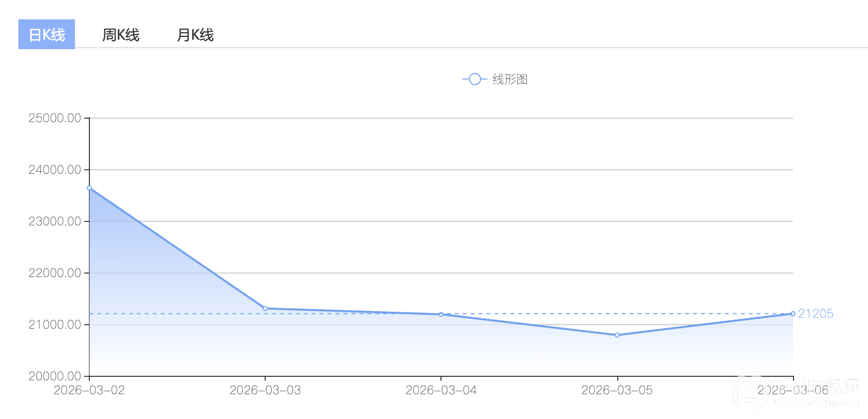
Task: Toggle the 线形图 legend circle marker
Action: pyautogui.click(x=475, y=79)
